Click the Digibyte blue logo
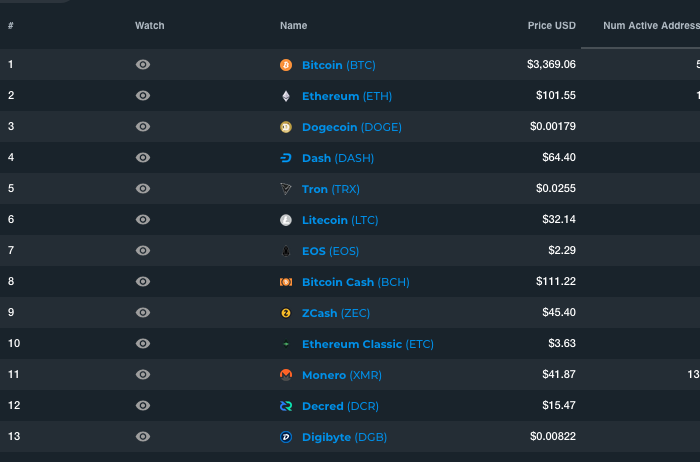 coord(286,437)
